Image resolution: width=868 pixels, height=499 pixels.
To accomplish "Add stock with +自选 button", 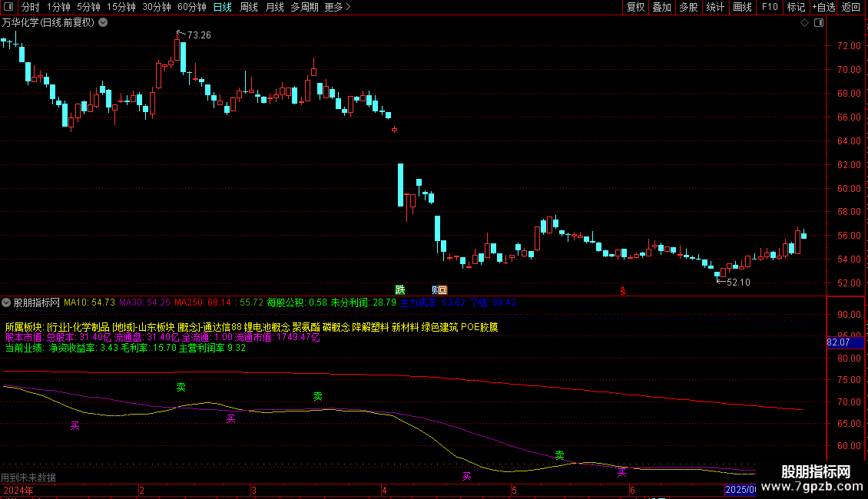I will (x=823, y=7).
